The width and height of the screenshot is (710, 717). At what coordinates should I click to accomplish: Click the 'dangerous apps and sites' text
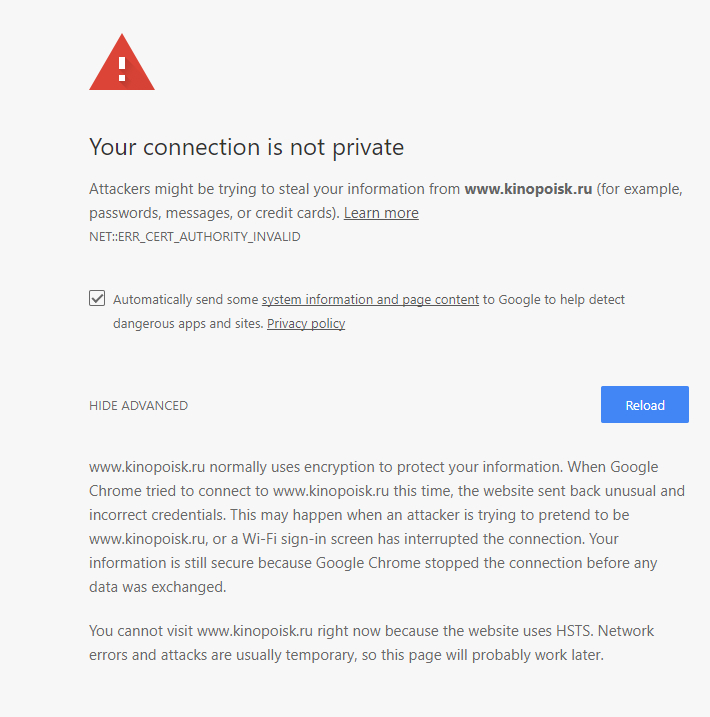(188, 324)
